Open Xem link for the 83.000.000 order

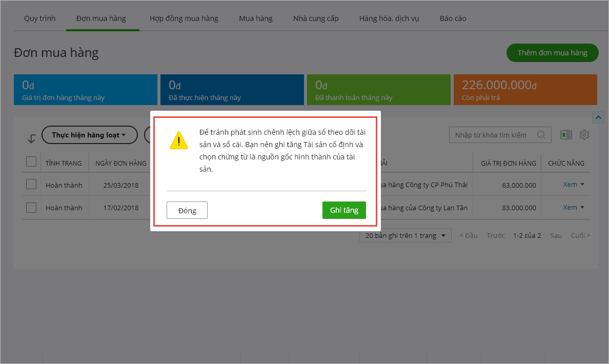(570, 208)
